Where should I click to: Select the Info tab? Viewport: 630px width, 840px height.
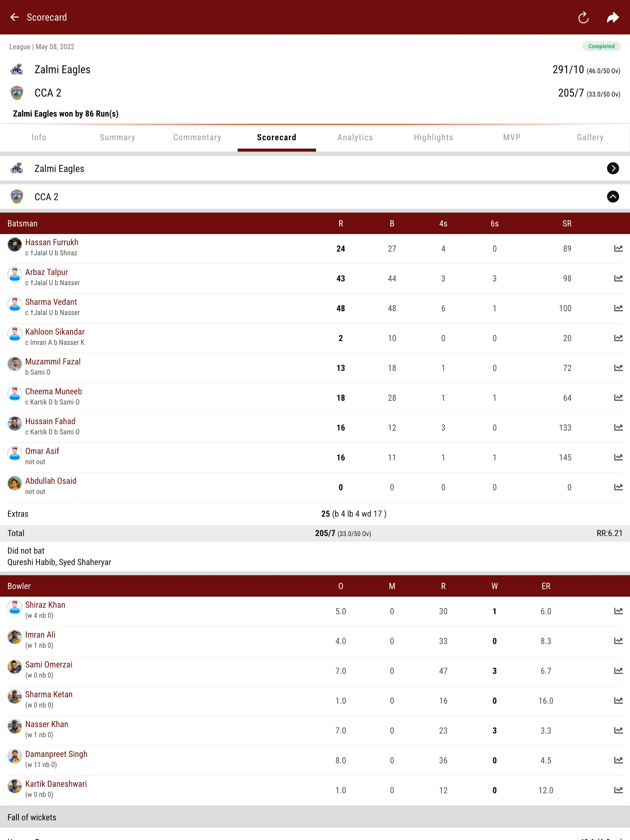coord(39,137)
